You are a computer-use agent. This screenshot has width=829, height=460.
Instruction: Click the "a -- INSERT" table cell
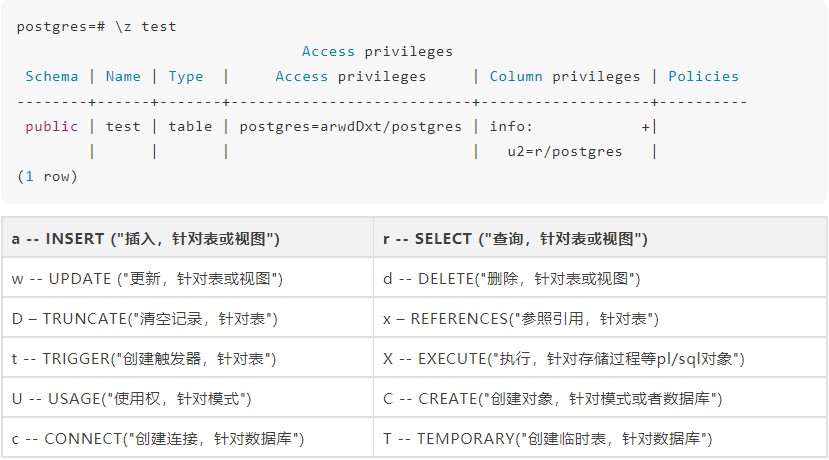pos(145,239)
